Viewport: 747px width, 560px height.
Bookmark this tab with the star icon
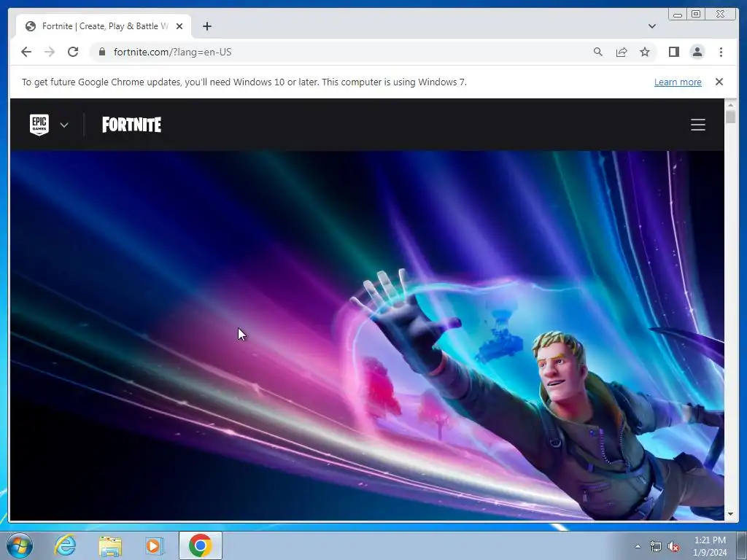[x=645, y=52]
